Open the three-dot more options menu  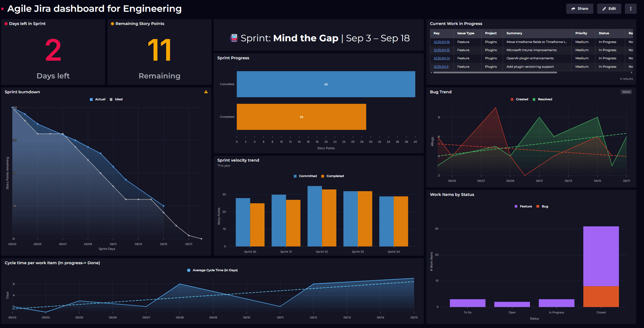tap(631, 9)
